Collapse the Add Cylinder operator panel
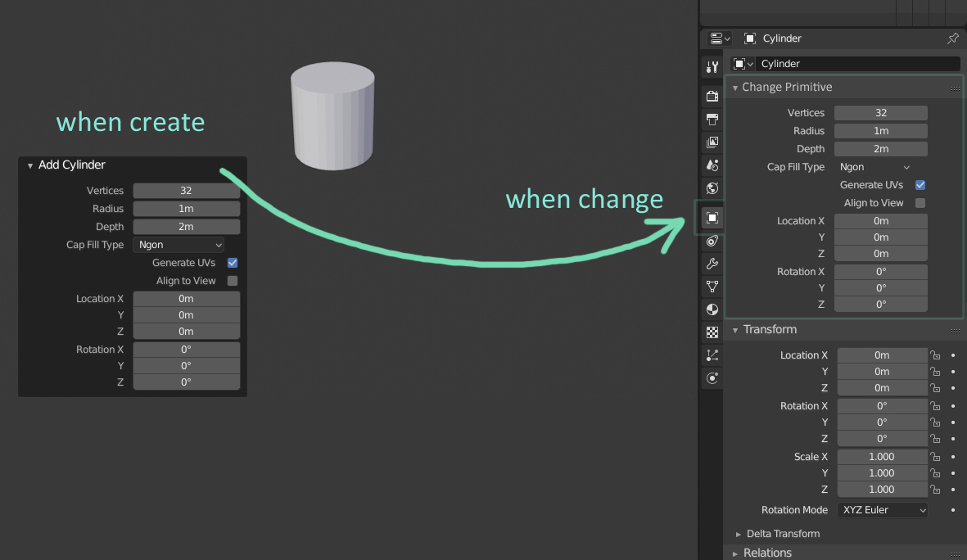The image size is (967, 560). [30, 165]
